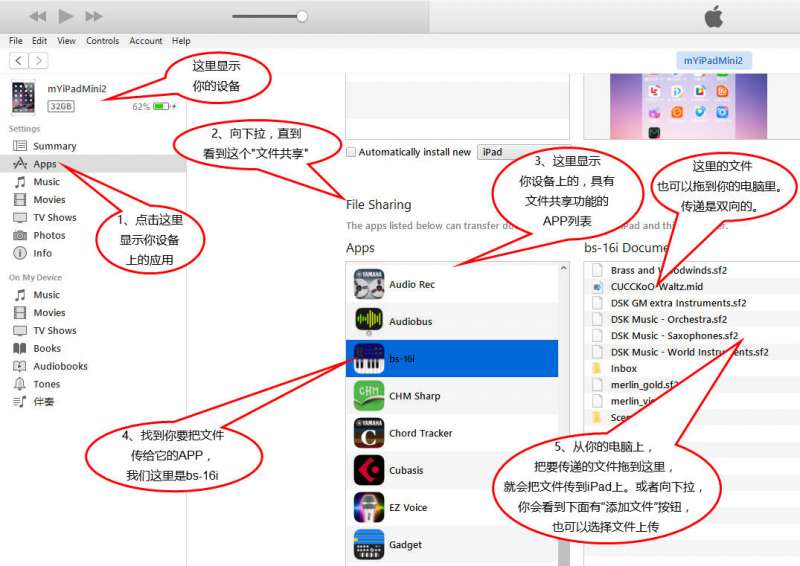Click the Photos camera icon
Image resolution: width=800 pixels, height=566 pixels.
(x=20, y=235)
